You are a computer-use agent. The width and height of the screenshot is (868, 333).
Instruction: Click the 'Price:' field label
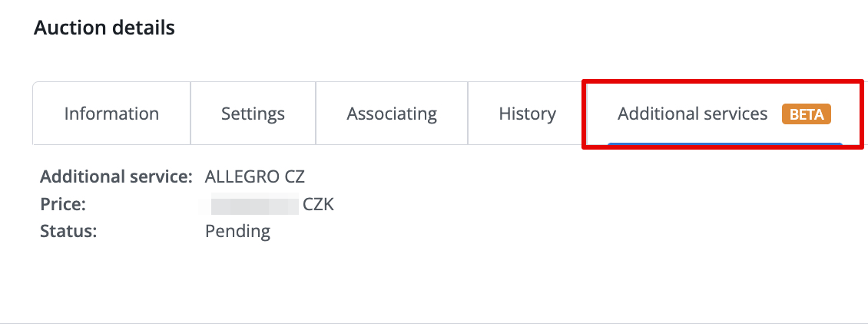click(x=63, y=205)
